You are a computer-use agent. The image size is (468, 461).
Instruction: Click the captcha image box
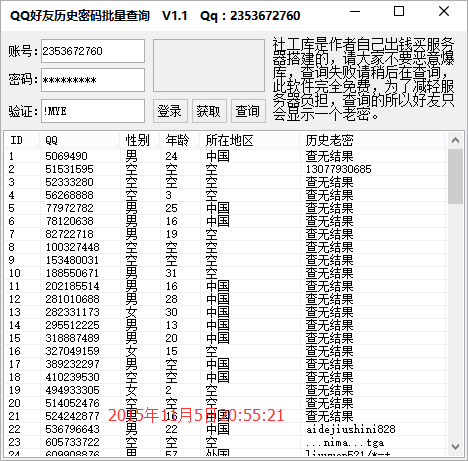point(209,65)
